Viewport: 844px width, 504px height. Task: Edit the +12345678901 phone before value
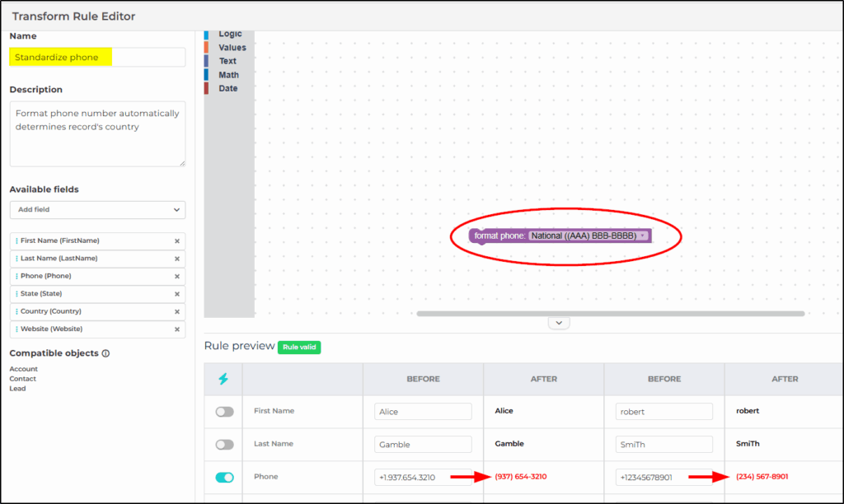coord(664,477)
